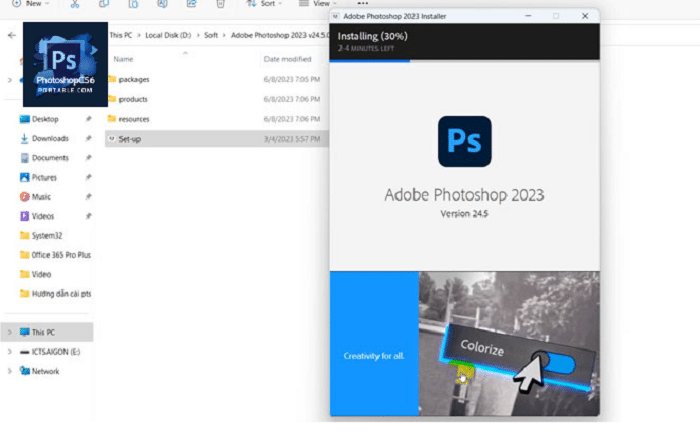Open Music in the sidebar
Image resolution: width=700 pixels, height=435 pixels.
coord(41,197)
